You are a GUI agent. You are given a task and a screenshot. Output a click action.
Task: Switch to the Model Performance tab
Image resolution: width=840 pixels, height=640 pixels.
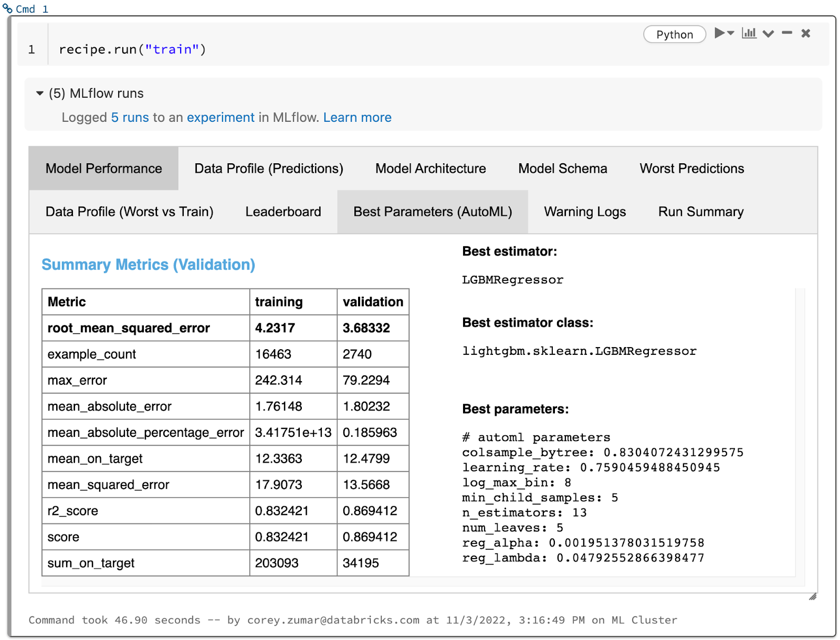click(x=104, y=169)
